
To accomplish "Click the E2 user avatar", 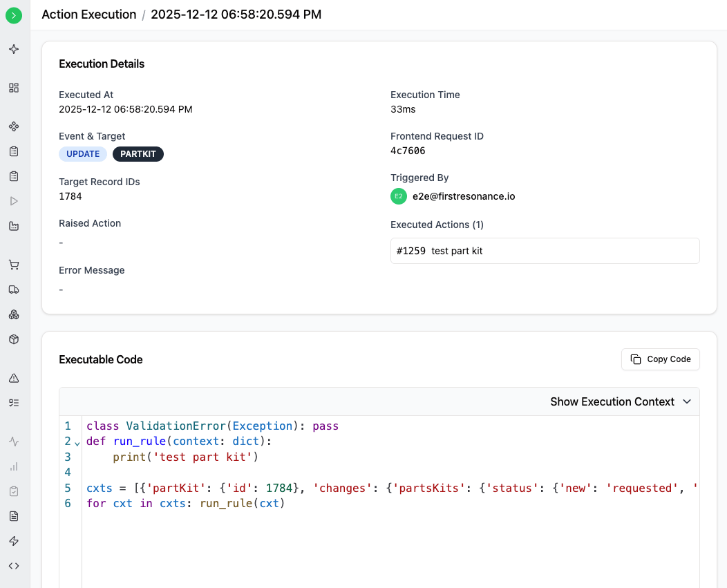I will (x=399, y=196).
